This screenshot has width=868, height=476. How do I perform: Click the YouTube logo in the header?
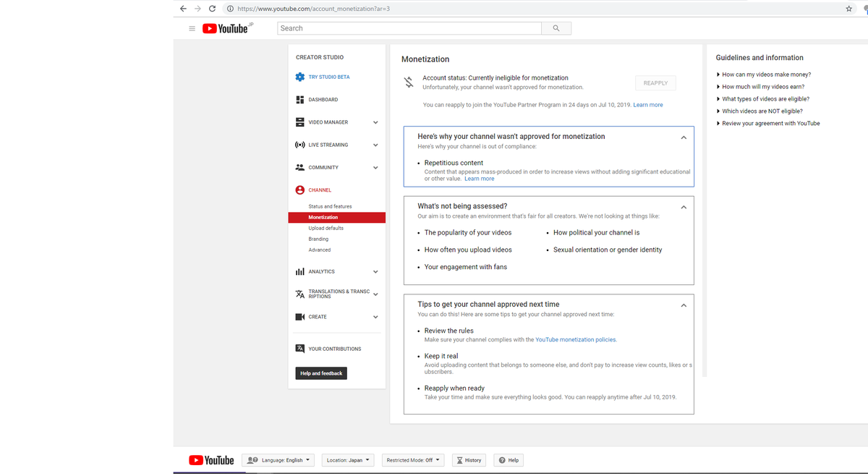click(225, 28)
